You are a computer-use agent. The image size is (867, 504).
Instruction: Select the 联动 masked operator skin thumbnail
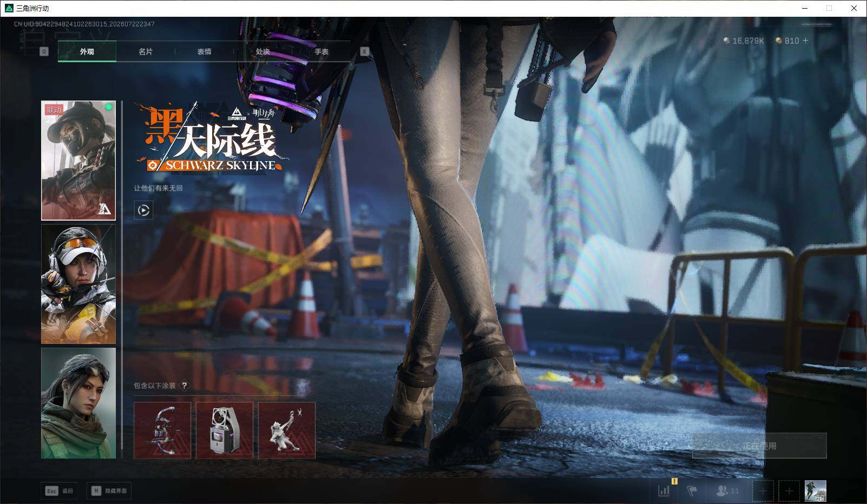click(x=78, y=160)
